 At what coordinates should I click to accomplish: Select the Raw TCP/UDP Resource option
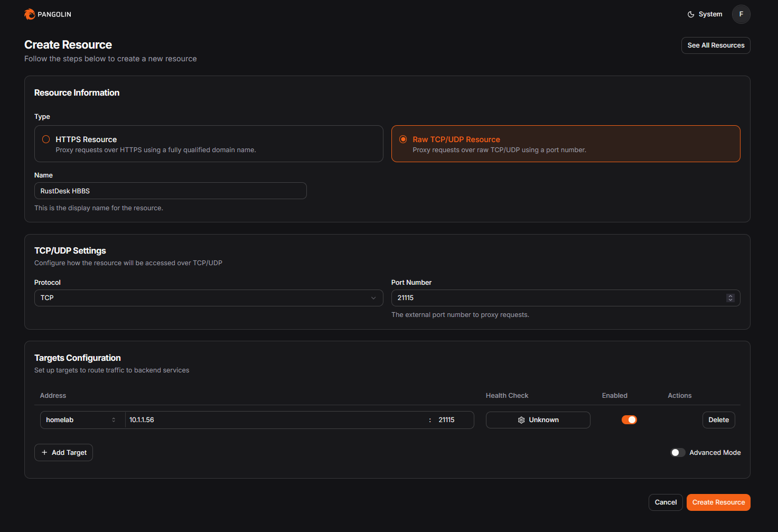click(403, 139)
